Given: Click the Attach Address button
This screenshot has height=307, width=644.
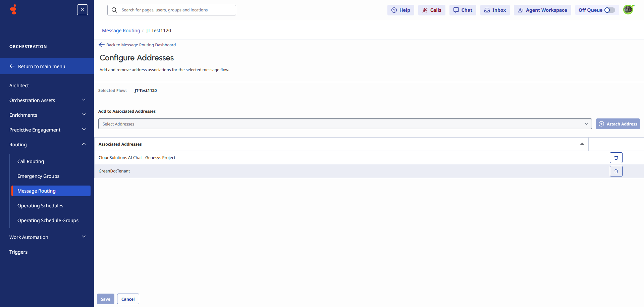Looking at the screenshot, I should pos(618,124).
